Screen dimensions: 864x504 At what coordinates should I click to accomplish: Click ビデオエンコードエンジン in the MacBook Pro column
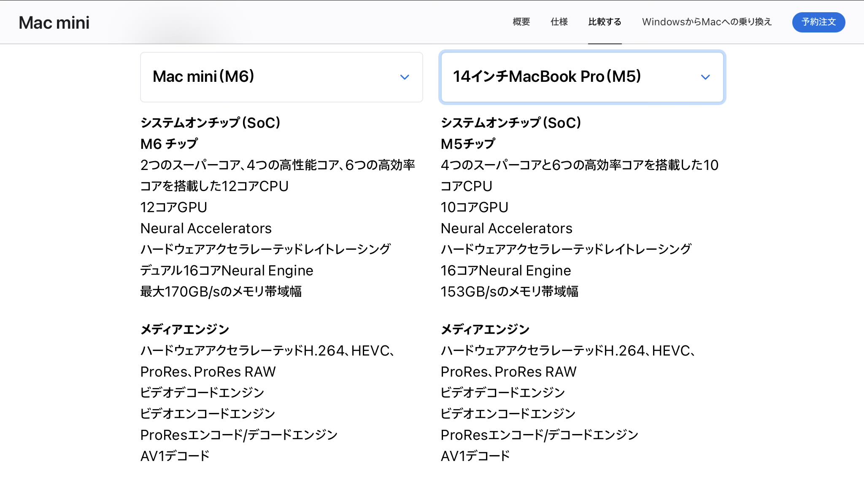pyautogui.click(x=508, y=414)
